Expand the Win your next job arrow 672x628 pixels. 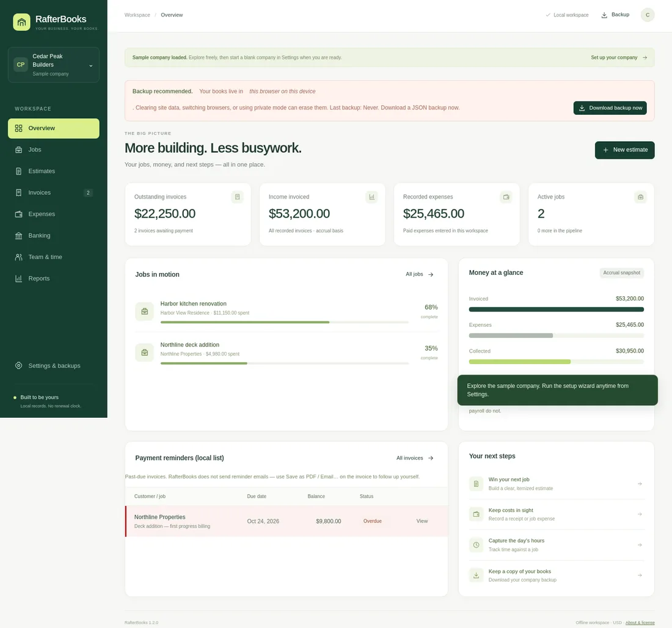pyautogui.click(x=640, y=484)
